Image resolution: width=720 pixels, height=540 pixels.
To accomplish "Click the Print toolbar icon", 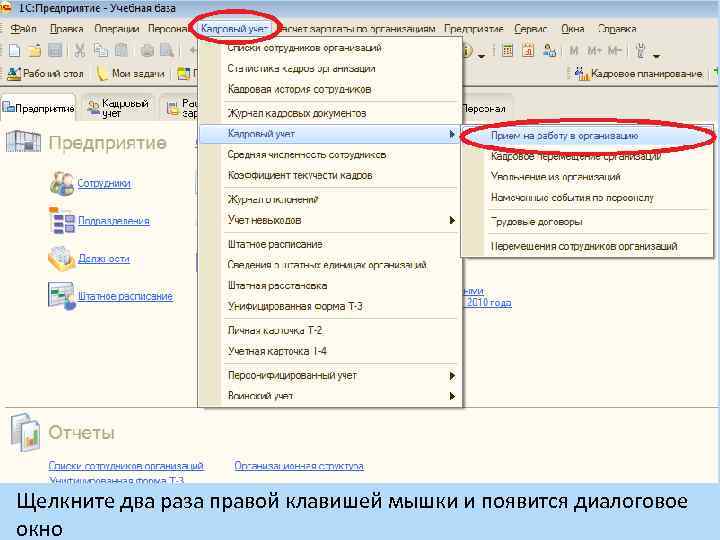I will point(147,51).
